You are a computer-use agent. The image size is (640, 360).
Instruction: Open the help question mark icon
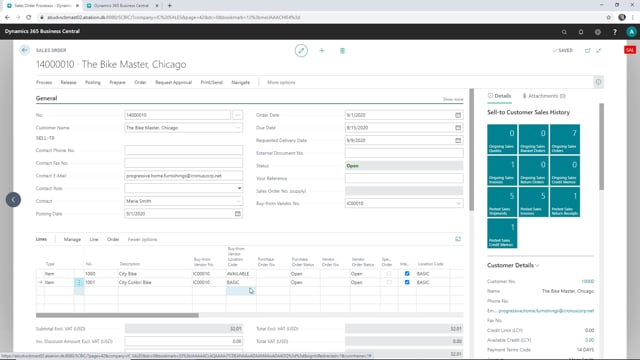[615, 32]
